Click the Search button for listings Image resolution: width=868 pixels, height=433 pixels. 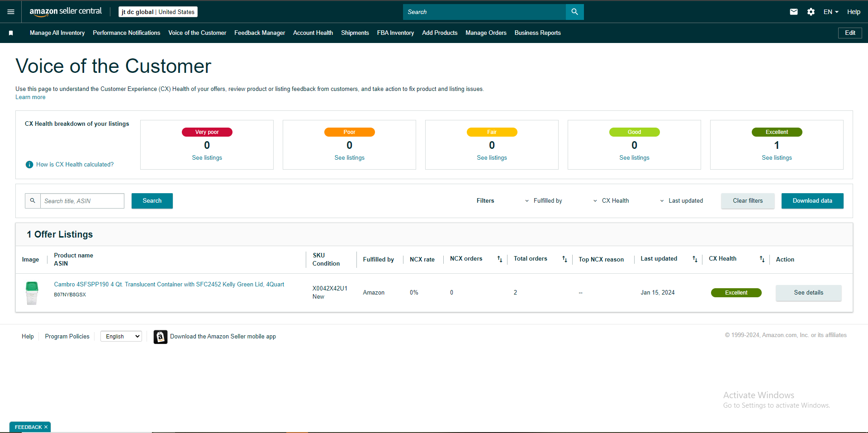point(152,201)
